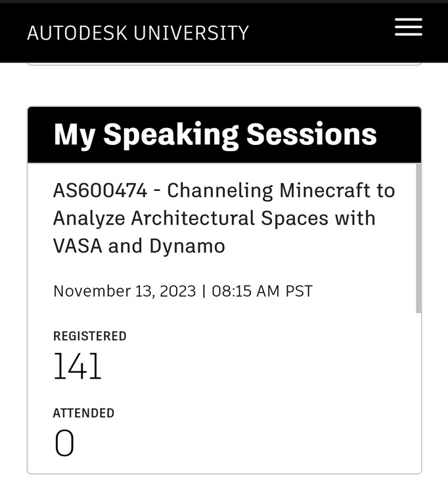Image resolution: width=448 pixels, height=504 pixels.
Task: Click the REGISTERED label
Action: click(89, 336)
